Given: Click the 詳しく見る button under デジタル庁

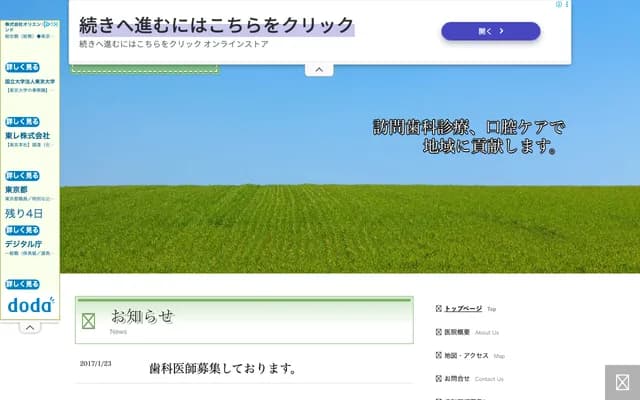Looking at the screenshot, I should tap(22, 284).
